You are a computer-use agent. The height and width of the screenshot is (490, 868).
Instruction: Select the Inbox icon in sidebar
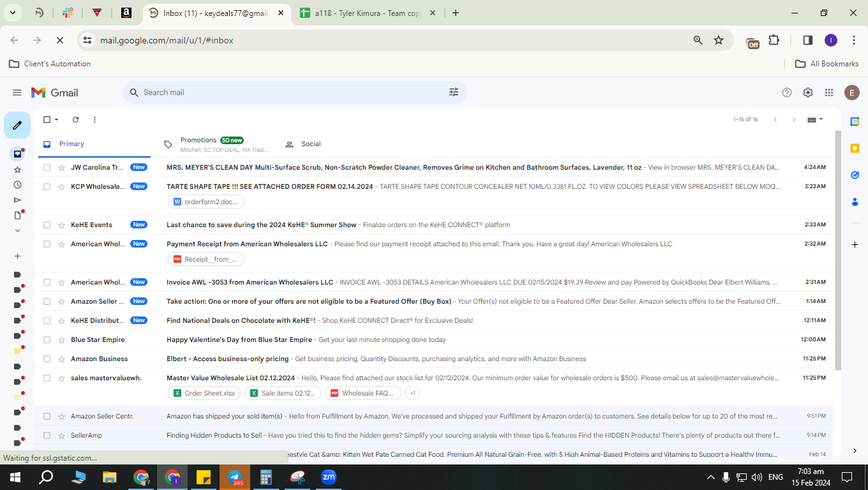point(17,154)
